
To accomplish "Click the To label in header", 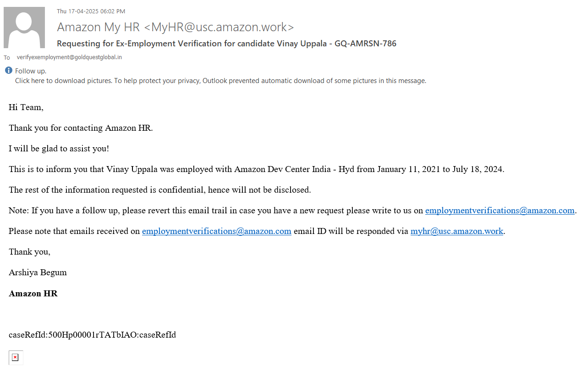I will pyautogui.click(x=7, y=58).
